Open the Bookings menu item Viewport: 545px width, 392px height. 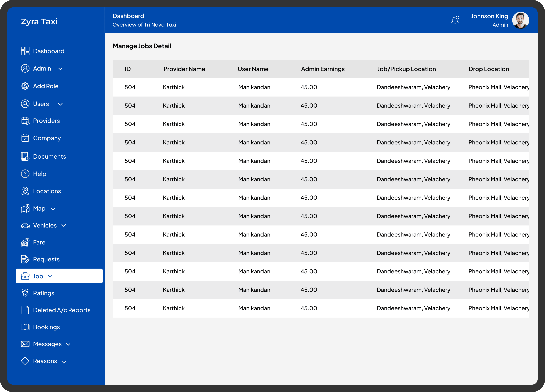[46, 327]
